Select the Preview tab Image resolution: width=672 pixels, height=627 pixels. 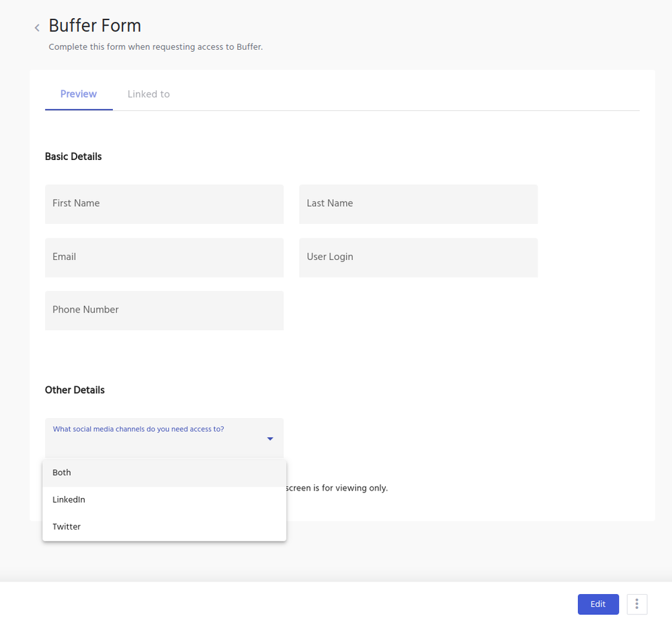click(x=78, y=94)
